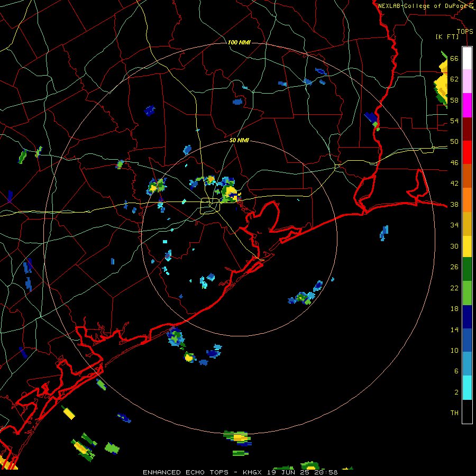The height and width of the screenshot is (476, 476).
Task: Pick the light green legend color segment
Action: click(x=467, y=293)
